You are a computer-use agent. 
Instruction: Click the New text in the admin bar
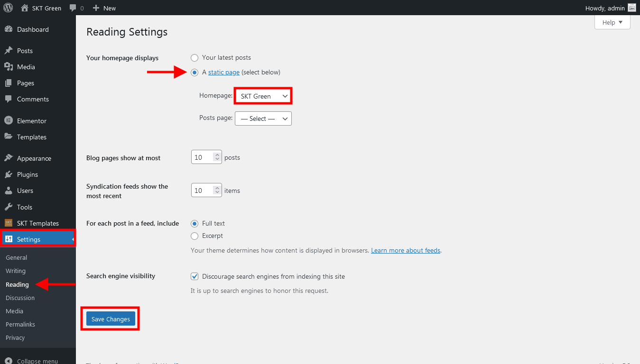click(x=110, y=8)
